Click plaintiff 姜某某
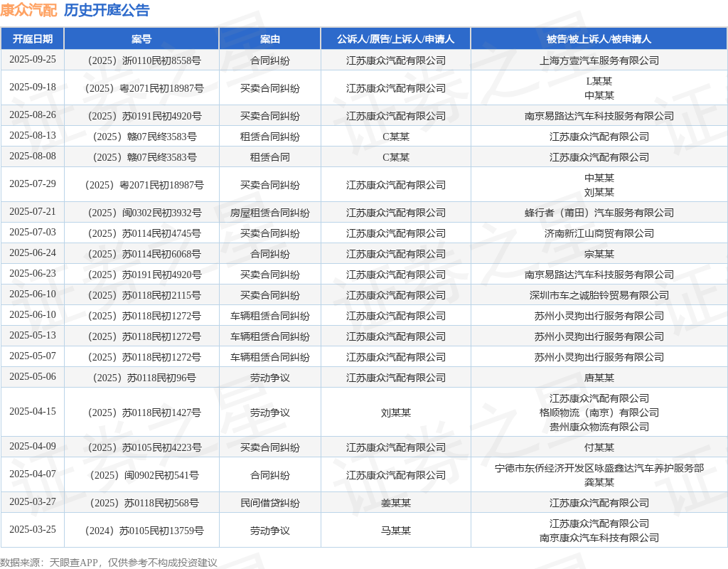 pos(395,503)
